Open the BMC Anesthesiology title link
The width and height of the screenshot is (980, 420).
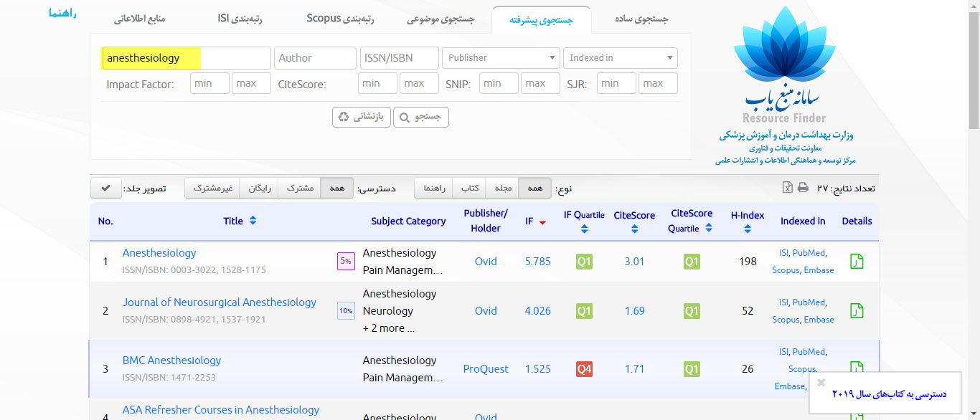click(171, 361)
